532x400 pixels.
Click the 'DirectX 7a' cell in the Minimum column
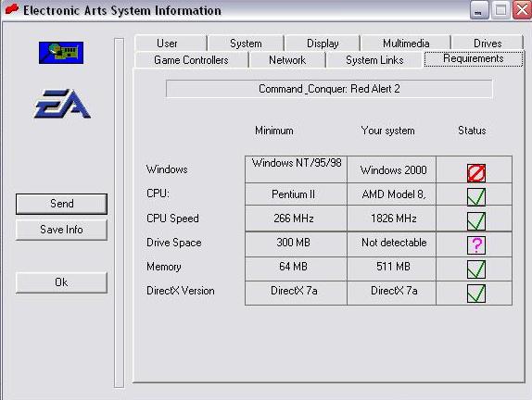297,293
